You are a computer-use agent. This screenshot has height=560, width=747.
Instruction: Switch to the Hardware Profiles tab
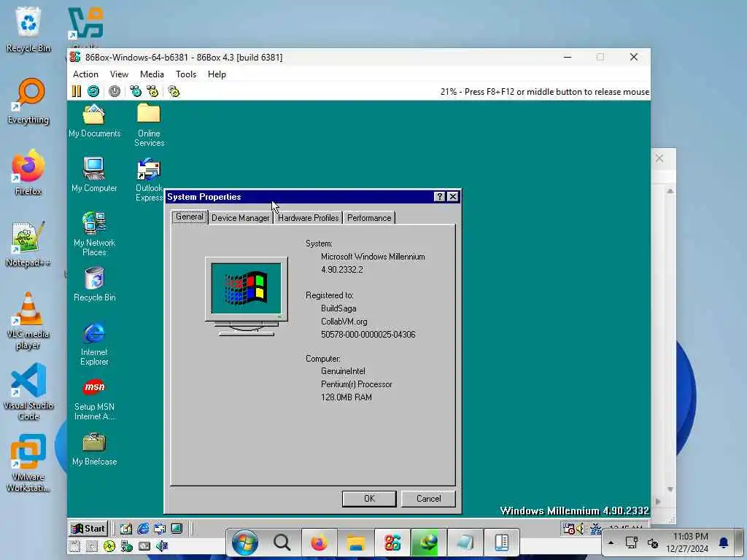309,218
